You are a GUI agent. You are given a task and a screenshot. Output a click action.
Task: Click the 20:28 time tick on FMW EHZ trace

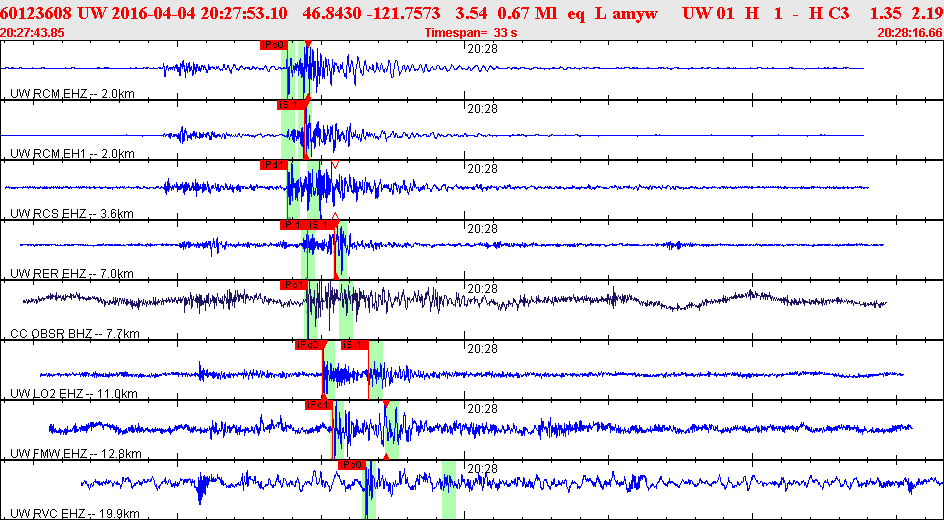pyautogui.click(x=482, y=409)
